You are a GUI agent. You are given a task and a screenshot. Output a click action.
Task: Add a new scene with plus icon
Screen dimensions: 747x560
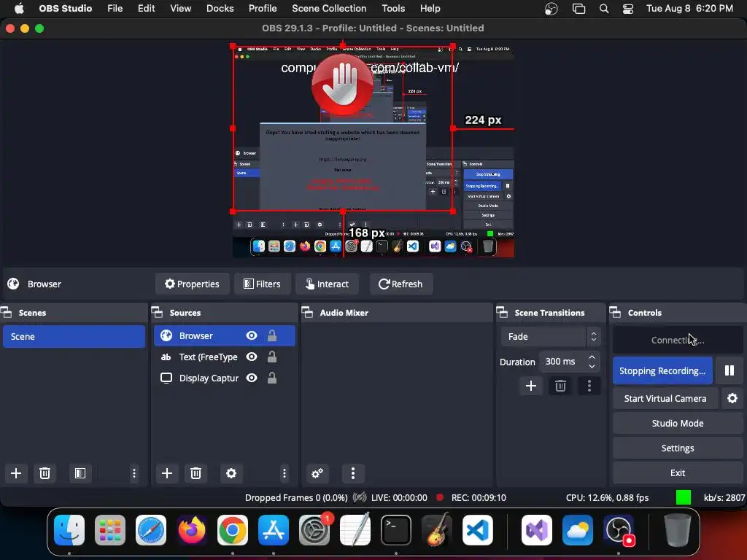coord(16,472)
